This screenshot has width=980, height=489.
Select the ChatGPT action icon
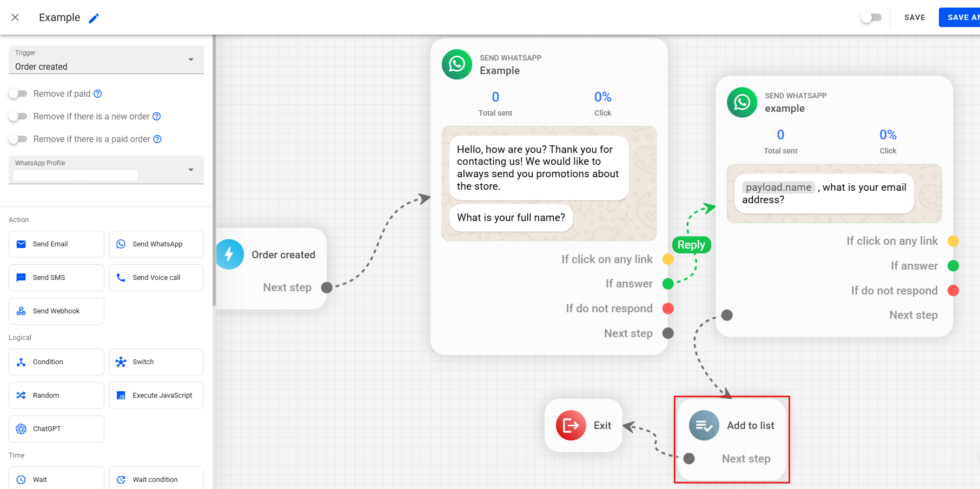tap(21, 429)
